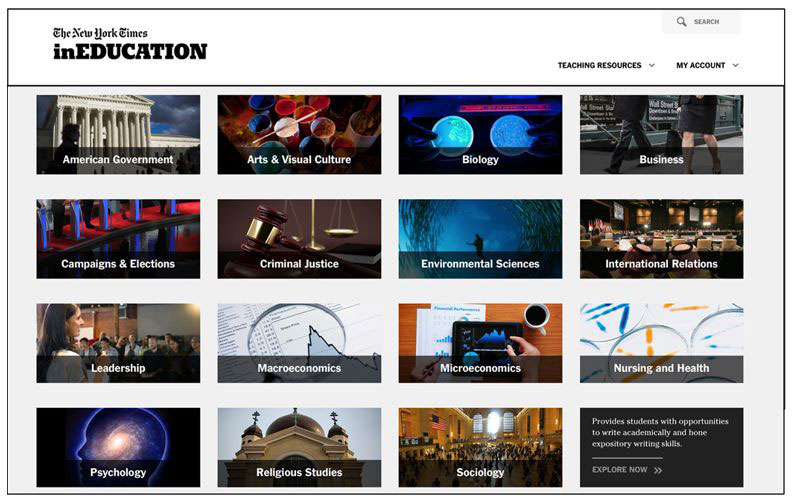This screenshot has width=793, height=503.
Task: Click the search magnifying glass icon
Action: point(681,22)
